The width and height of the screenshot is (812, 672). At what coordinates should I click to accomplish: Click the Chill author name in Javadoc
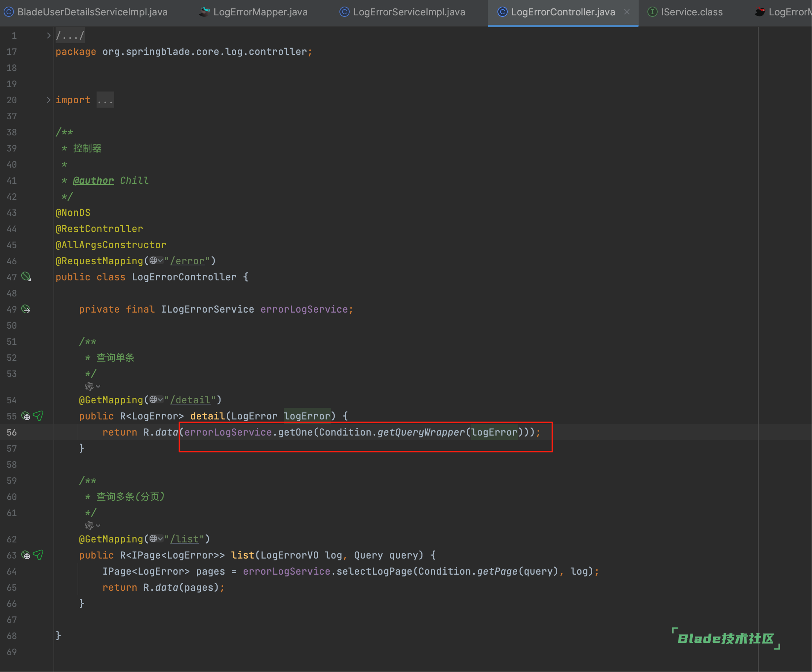(134, 181)
